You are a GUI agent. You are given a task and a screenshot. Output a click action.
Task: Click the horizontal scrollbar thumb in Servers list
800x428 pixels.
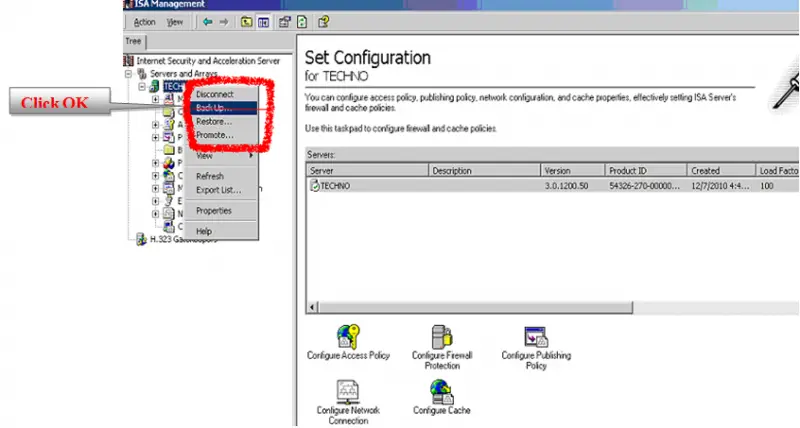click(476, 307)
